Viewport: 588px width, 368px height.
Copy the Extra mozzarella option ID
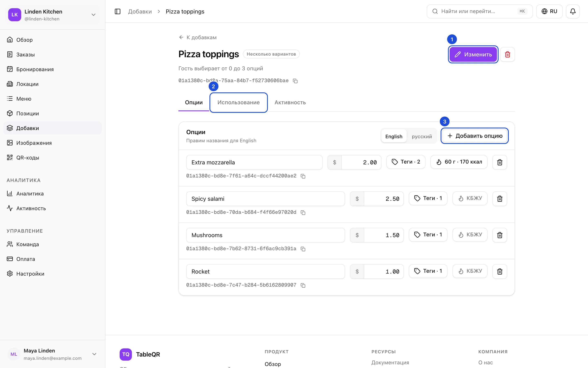(x=303, y=176)
